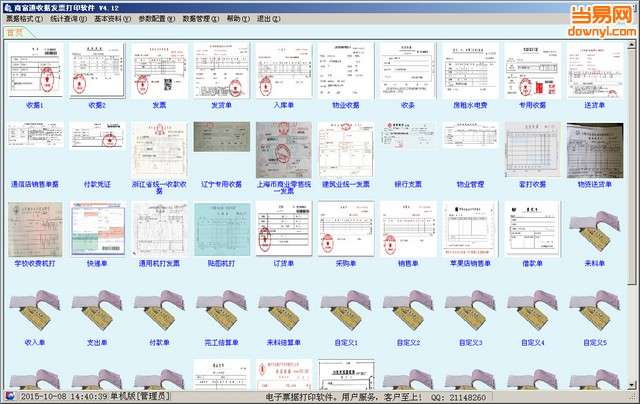
Task: Open the 来料单 receipt-book icon
Action: (x=595, y=231)
